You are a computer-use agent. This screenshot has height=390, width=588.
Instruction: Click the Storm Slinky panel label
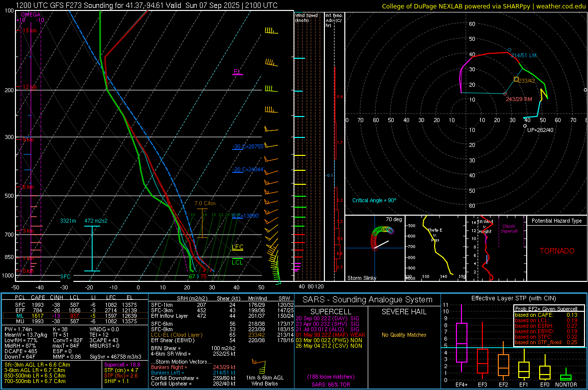(361, 278)
